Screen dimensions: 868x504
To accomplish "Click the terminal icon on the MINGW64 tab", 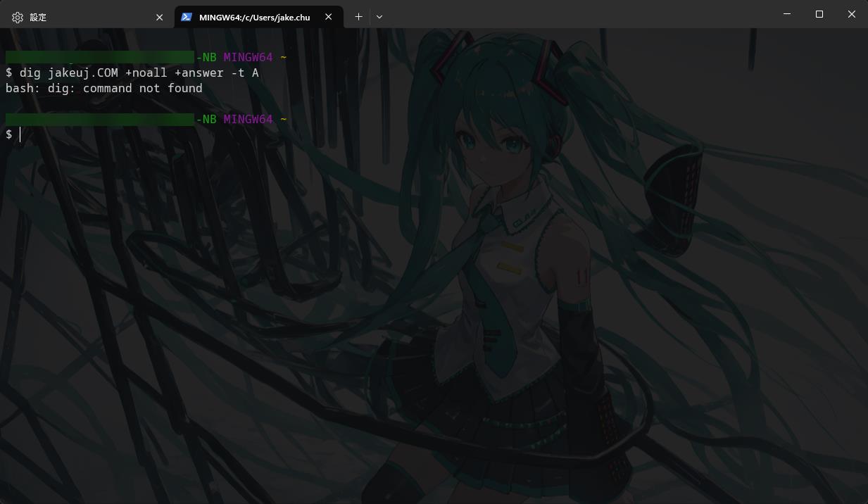I will point(186,17).
